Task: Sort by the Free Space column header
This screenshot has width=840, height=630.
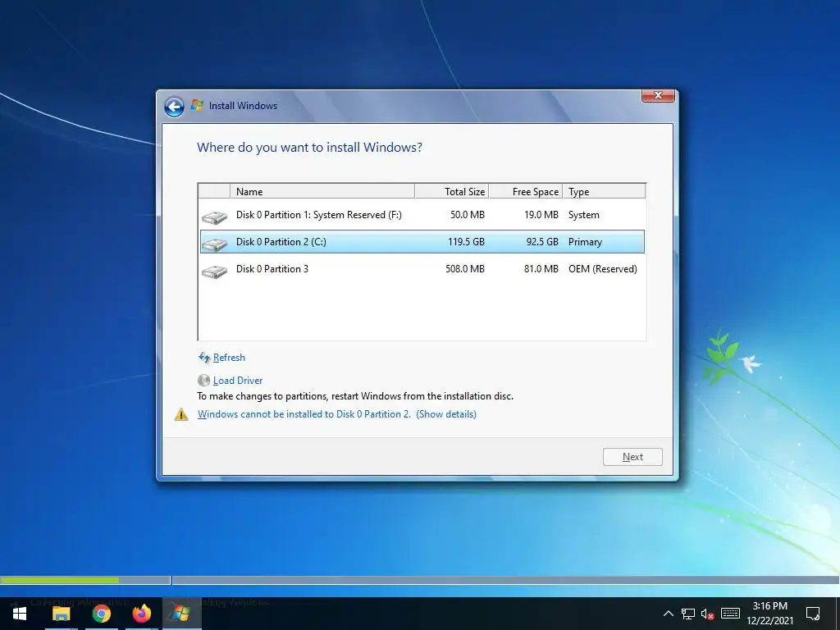Action: coord(526,191)
